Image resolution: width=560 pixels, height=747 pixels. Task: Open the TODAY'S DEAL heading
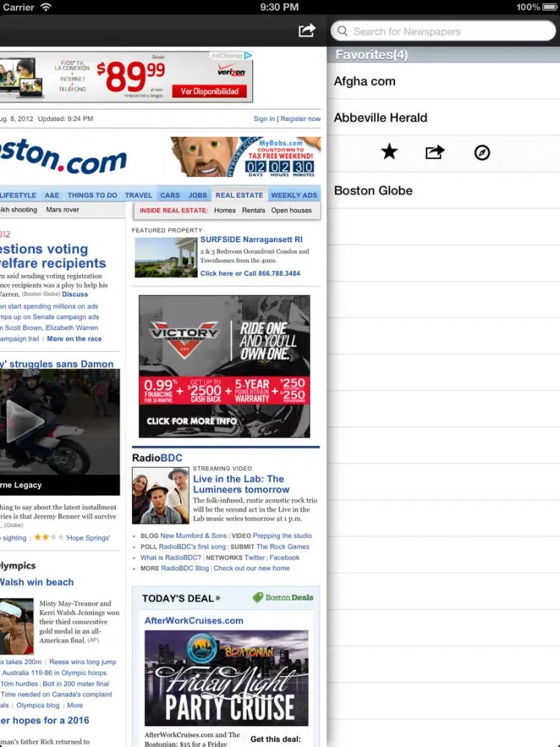click(181, 598)
